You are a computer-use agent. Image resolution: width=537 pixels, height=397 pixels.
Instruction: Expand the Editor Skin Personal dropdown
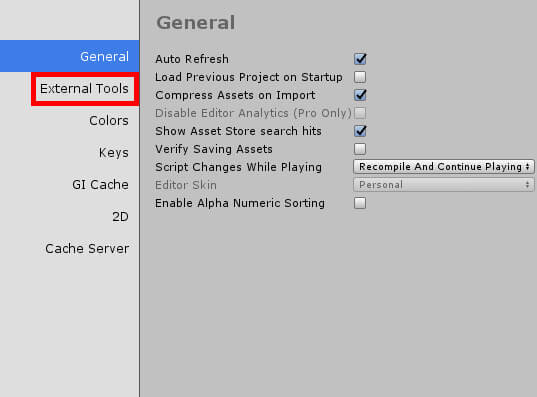point(444,185)
